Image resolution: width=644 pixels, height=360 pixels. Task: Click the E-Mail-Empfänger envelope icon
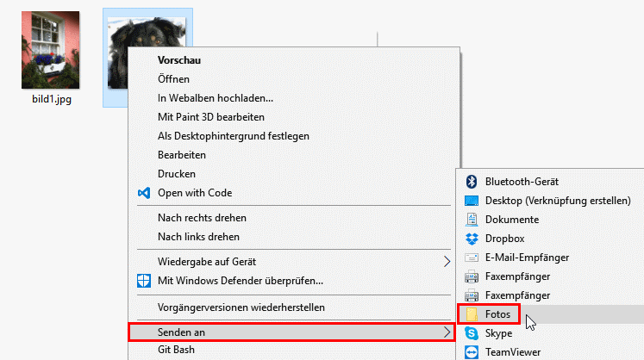pos(472,258)
